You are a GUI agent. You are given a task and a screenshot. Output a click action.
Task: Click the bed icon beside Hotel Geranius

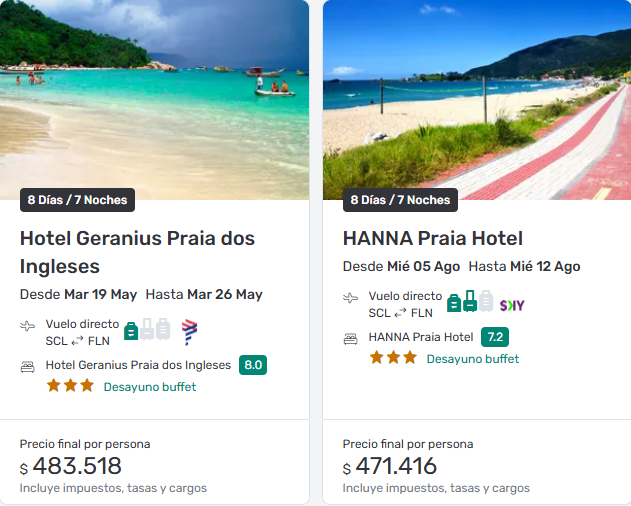click(x=28, y=367)
